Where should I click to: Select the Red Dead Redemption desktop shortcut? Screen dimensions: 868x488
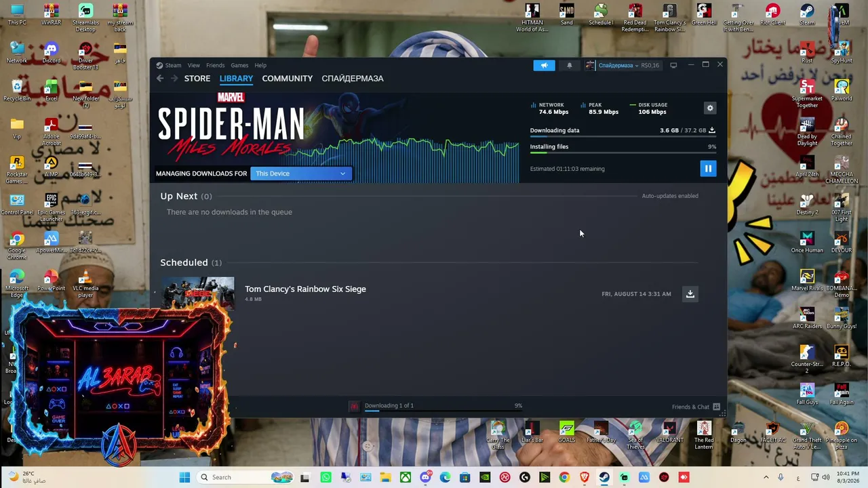[635, 18]
